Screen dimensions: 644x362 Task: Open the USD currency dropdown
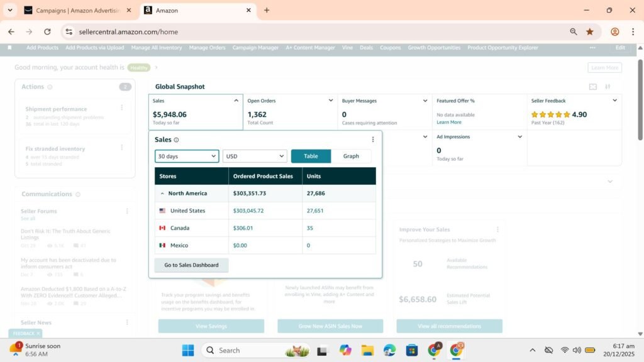click(255, 156)
